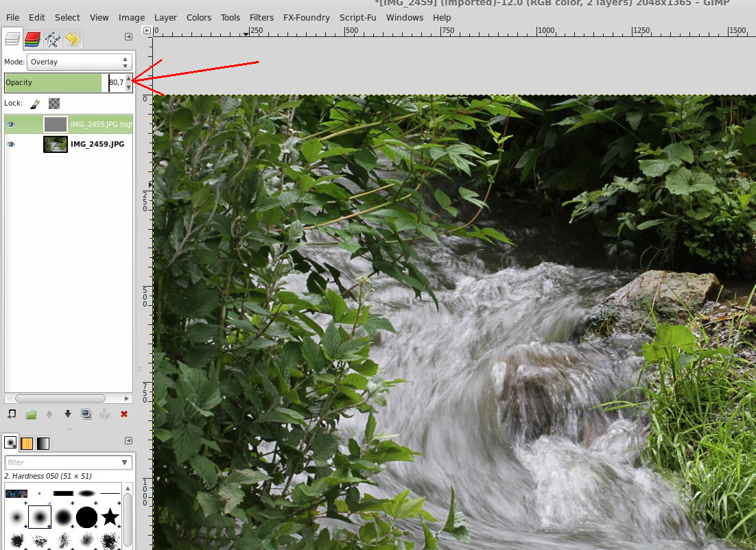Open the Colors menu

pyautogui.click(x=199, y=17)
